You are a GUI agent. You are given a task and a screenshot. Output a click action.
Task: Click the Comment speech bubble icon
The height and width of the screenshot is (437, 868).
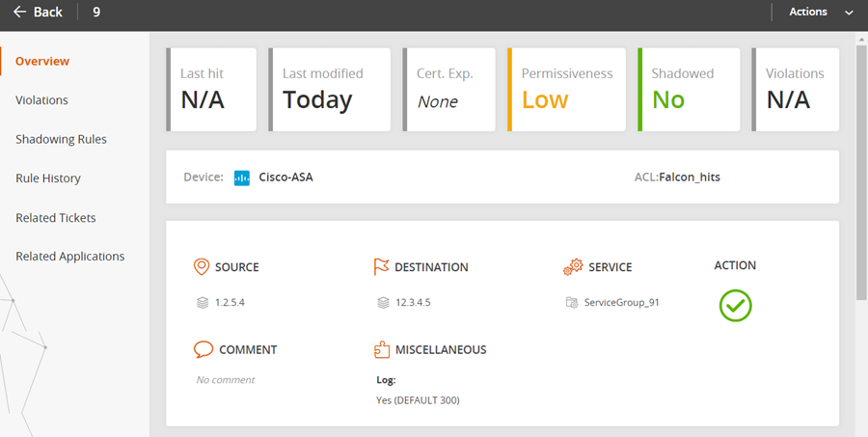pos(203,349)
